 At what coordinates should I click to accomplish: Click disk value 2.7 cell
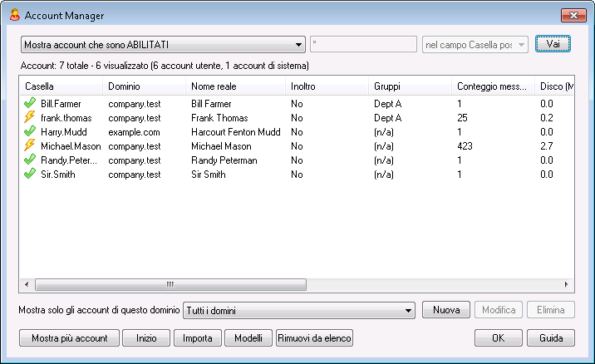click(547, 146)
